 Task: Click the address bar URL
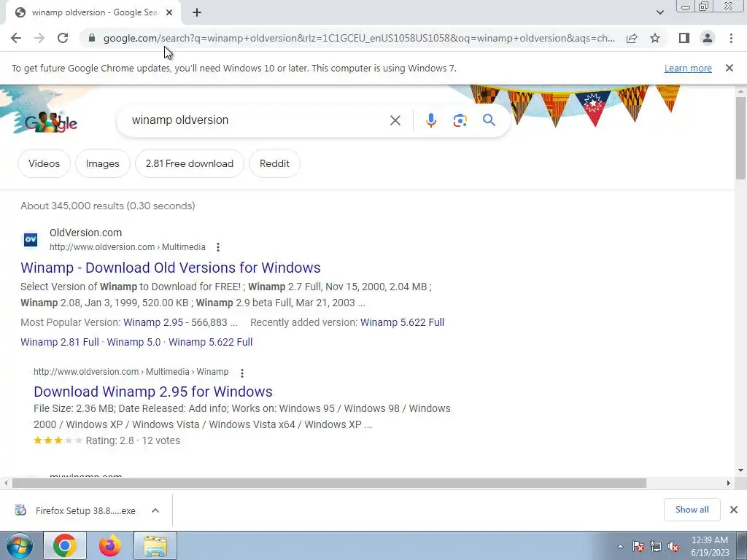point(359,38)
